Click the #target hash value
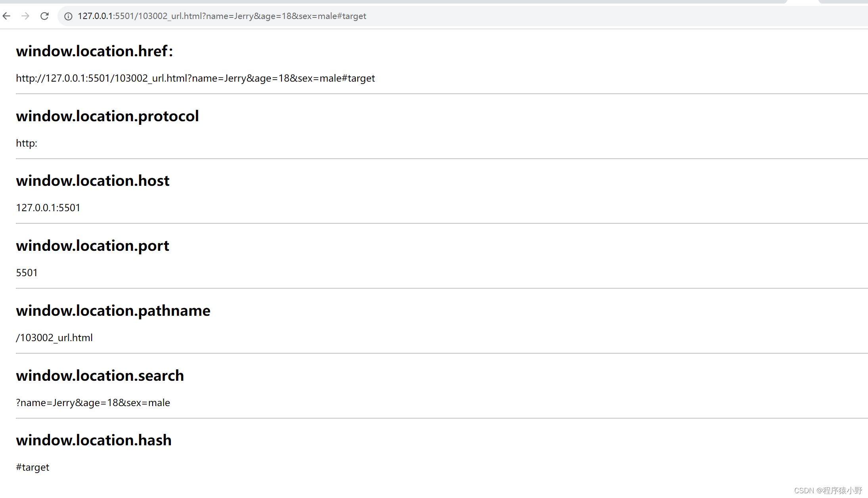Image resolution: width=868 pixels, height=498 pixels. tap(33, 467)
